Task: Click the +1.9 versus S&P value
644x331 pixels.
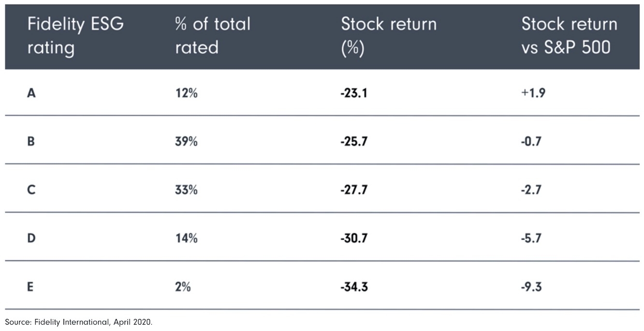Action: [x=534, y=93]
